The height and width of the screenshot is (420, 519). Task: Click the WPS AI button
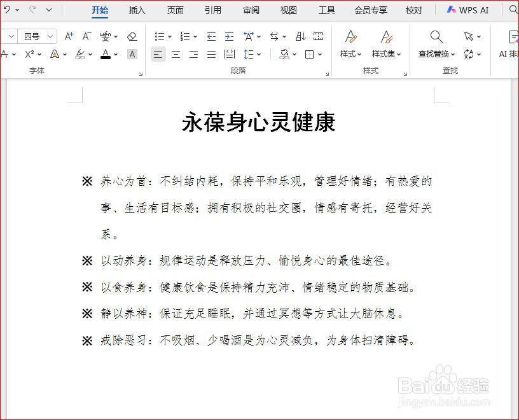(467, 10)
